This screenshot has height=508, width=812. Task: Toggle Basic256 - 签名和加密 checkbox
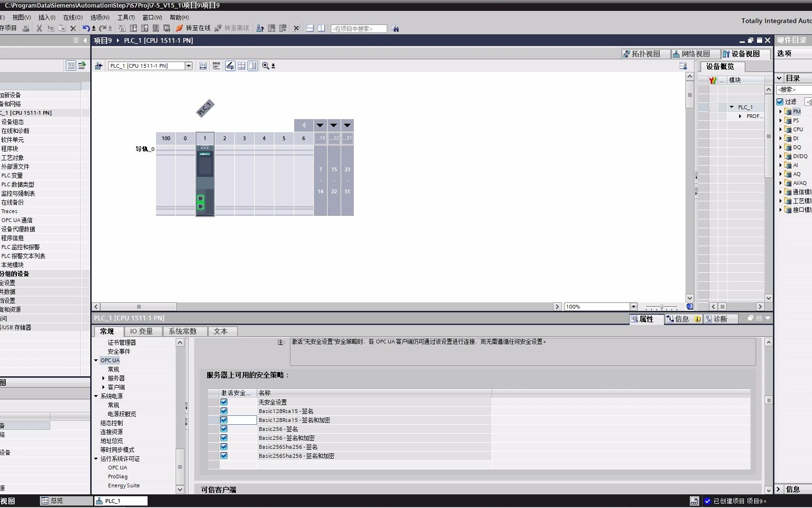pos(224,438)
